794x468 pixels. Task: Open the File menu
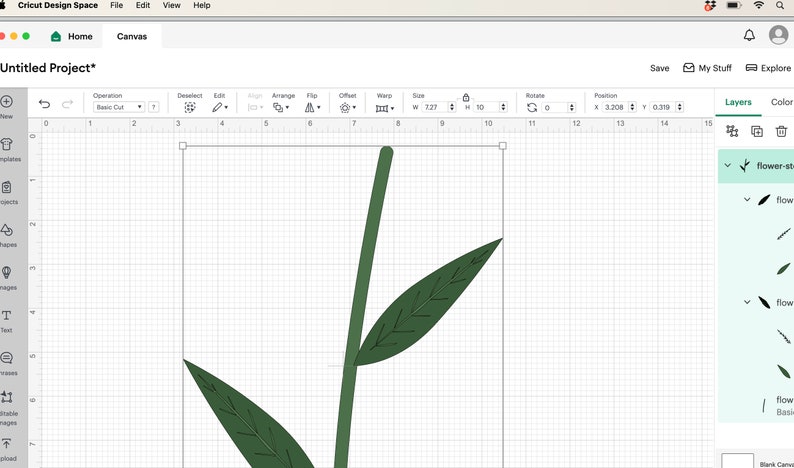tap(116, 5)
